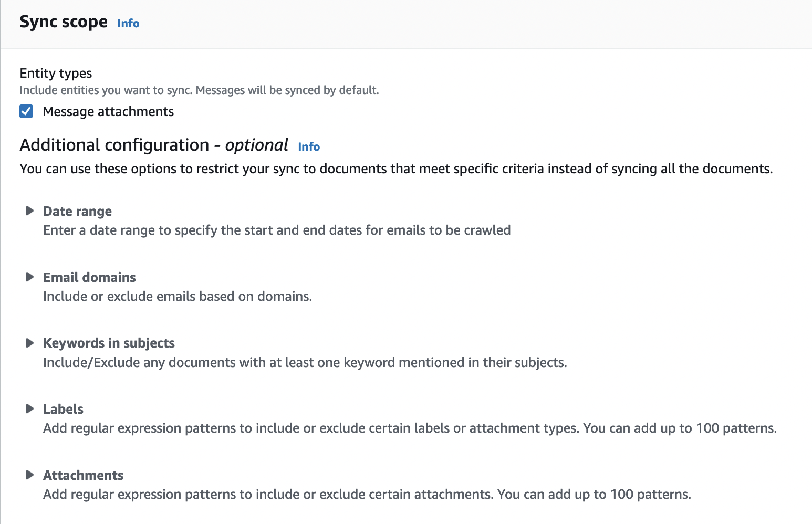This screenshot has width=812, height=524.
Task: Click the Attachments disclosure triangle
Action: coord(30,475)
